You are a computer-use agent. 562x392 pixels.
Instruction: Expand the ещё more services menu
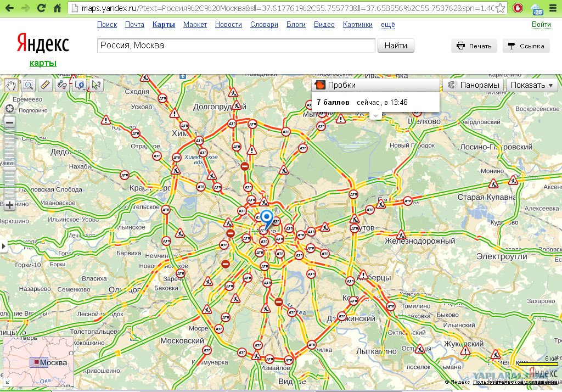(x=388, y=24)
